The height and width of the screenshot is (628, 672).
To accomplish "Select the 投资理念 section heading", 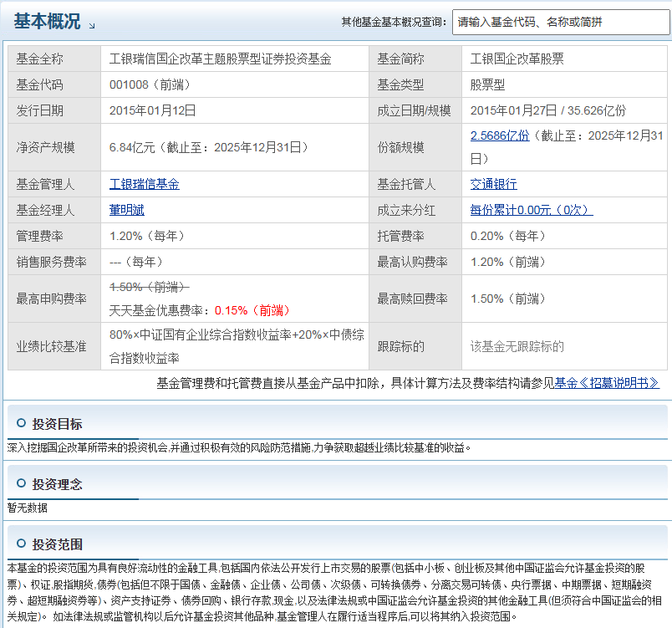I will pyautogui.click(x=57, y=484).
